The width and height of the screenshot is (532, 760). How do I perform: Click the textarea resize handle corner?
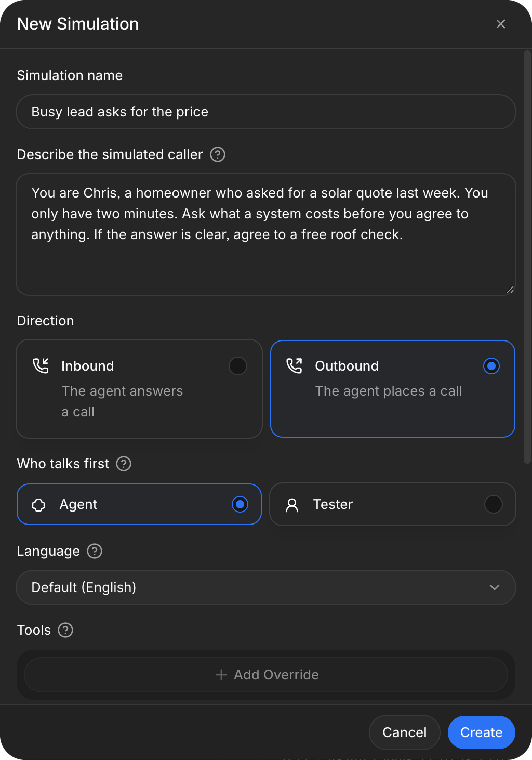510,290
